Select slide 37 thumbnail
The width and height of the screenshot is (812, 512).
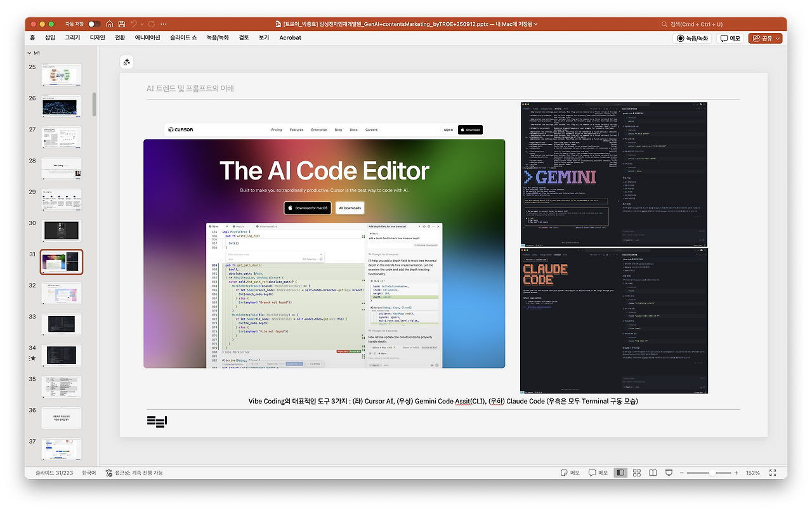[x=62, y=449]
